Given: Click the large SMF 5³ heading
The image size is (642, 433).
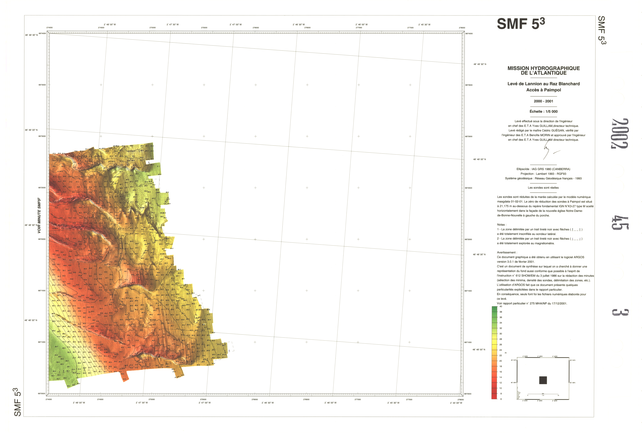Looking at the screenshot, I should (x=526, y=23).
